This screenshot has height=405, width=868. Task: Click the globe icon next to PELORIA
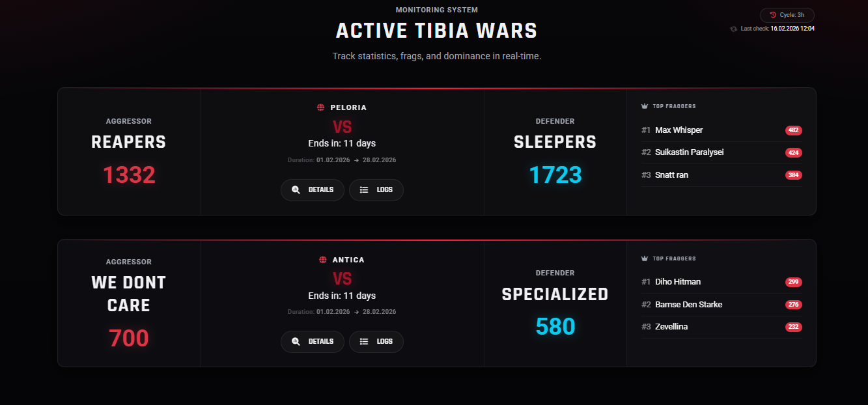[320, 107]
